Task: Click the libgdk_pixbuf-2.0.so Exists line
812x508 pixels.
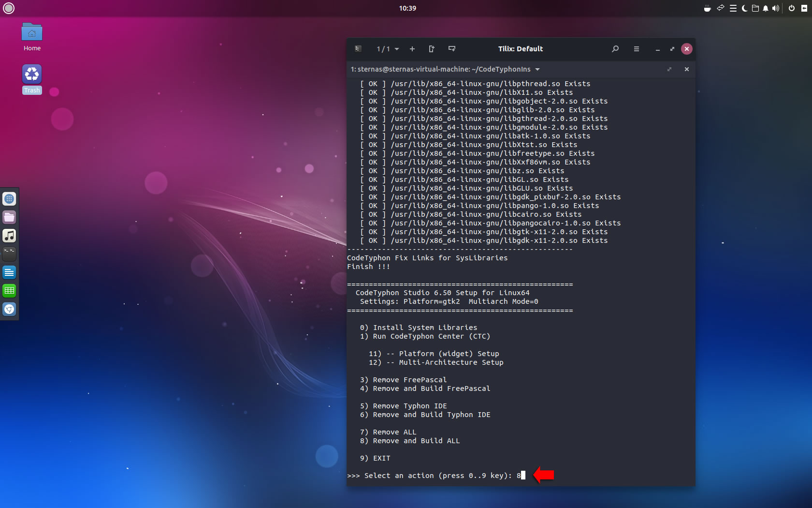Action: pyautogui.click(x=490, y=197)
